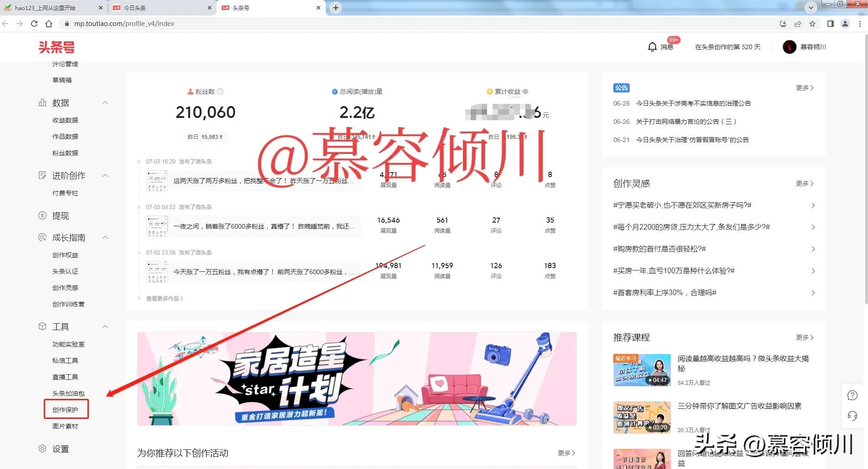Collapse the 数据 section chevron
This screenshot has width=868, height=469.
(105, 102)
